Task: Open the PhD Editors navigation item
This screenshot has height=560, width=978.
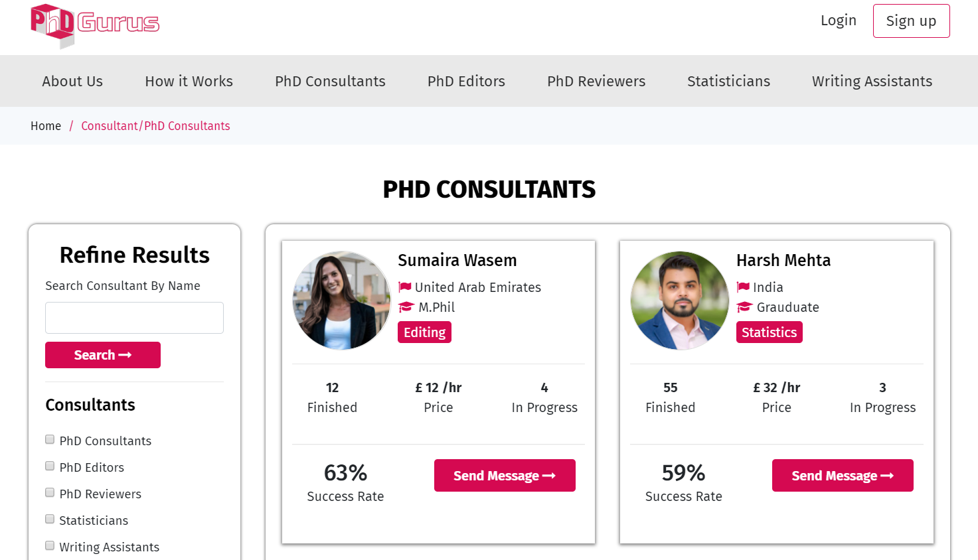Action: 466,81
